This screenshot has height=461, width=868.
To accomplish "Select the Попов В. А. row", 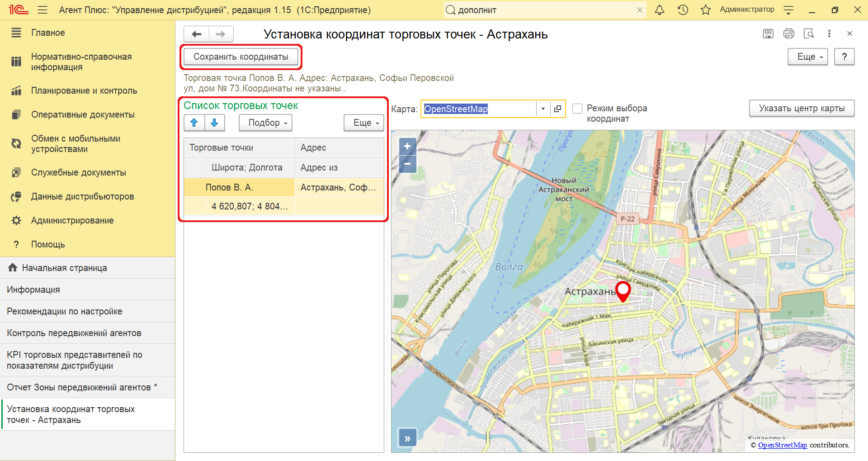I will coord(229,187).
